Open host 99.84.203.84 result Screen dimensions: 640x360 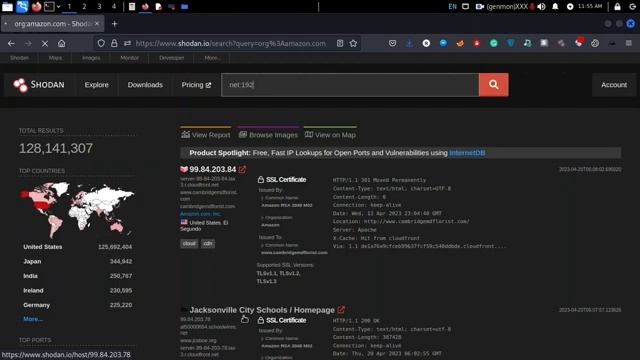point(213,169)
